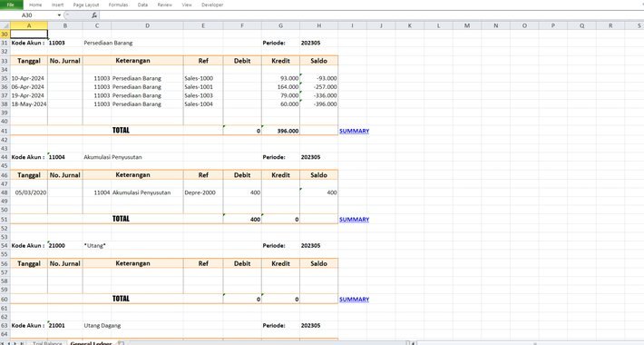Click the Kredit value 93.000
644x345 pixels.
(280, 78)
